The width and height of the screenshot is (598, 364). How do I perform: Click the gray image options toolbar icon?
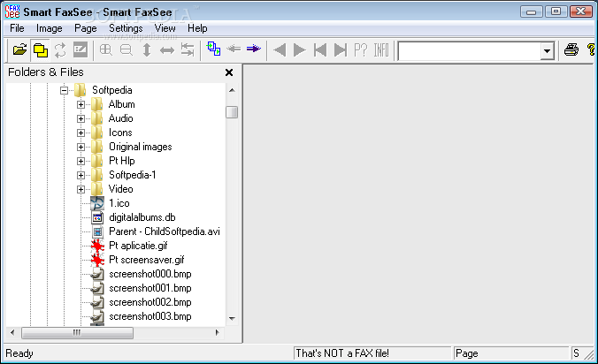(80, 49)
